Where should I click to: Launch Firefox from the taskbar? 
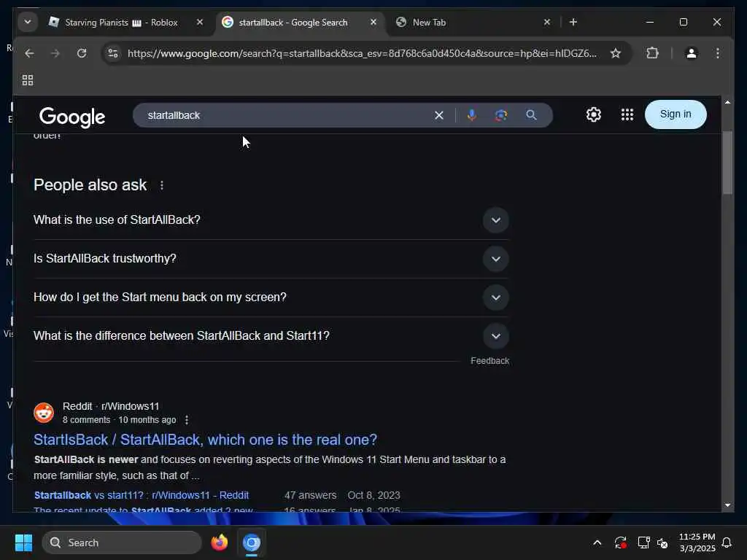tap(219, 542)
